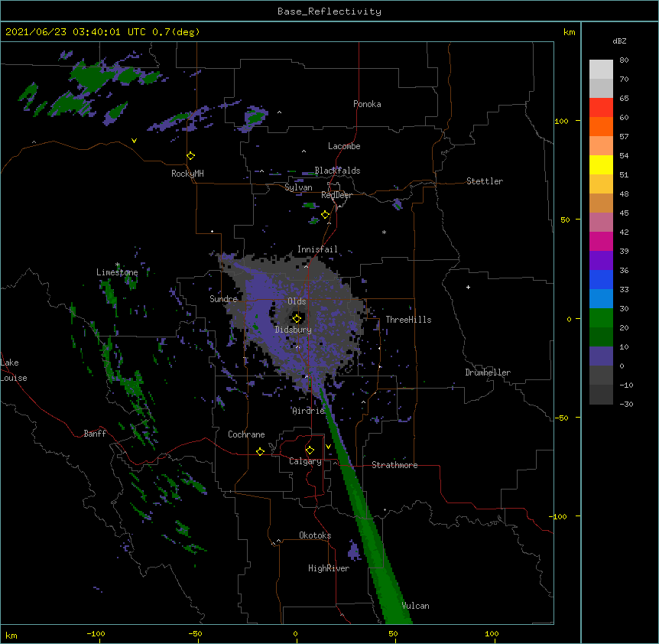Click the km unit label at top right
This screenshot has width=659, height=644.
569,32
